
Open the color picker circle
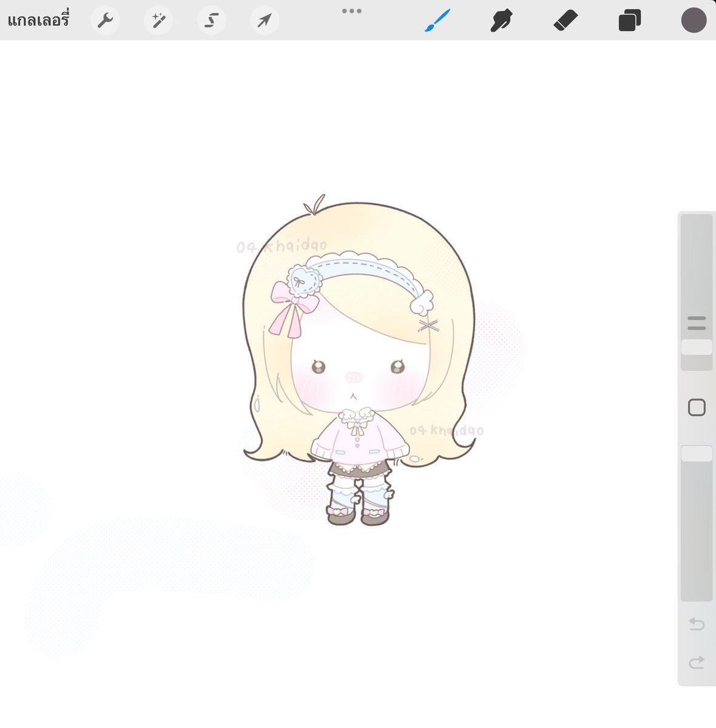[x=694, y=21]
